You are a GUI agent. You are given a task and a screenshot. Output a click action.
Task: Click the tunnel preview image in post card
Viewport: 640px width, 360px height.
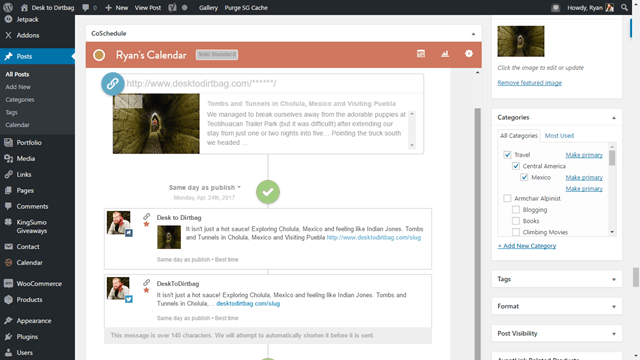tap(156, 124)
